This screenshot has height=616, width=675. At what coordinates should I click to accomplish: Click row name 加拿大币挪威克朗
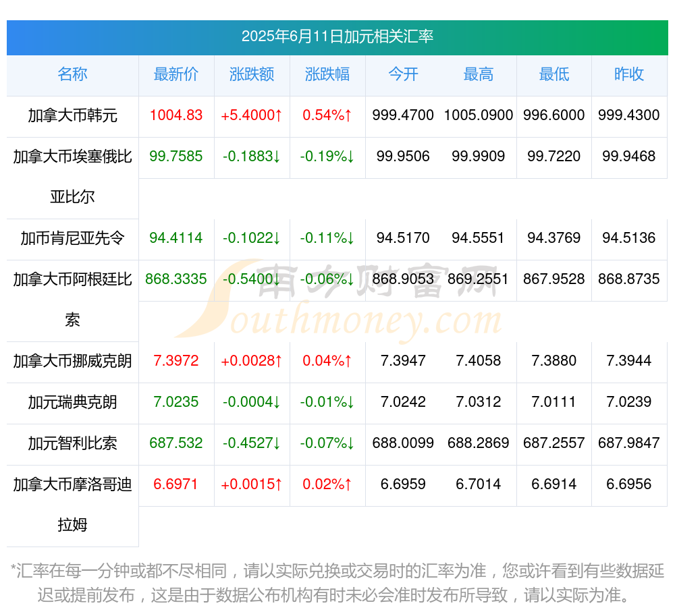72,361
